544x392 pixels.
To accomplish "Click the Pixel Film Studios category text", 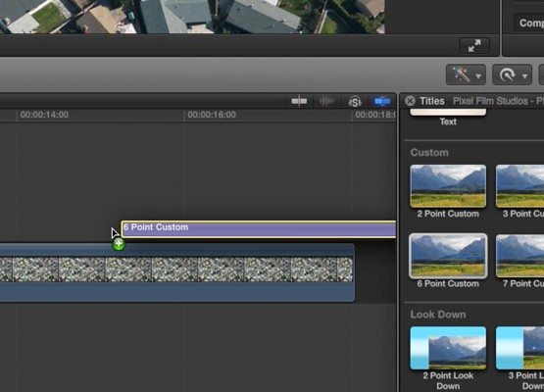I will click(498, 101).
